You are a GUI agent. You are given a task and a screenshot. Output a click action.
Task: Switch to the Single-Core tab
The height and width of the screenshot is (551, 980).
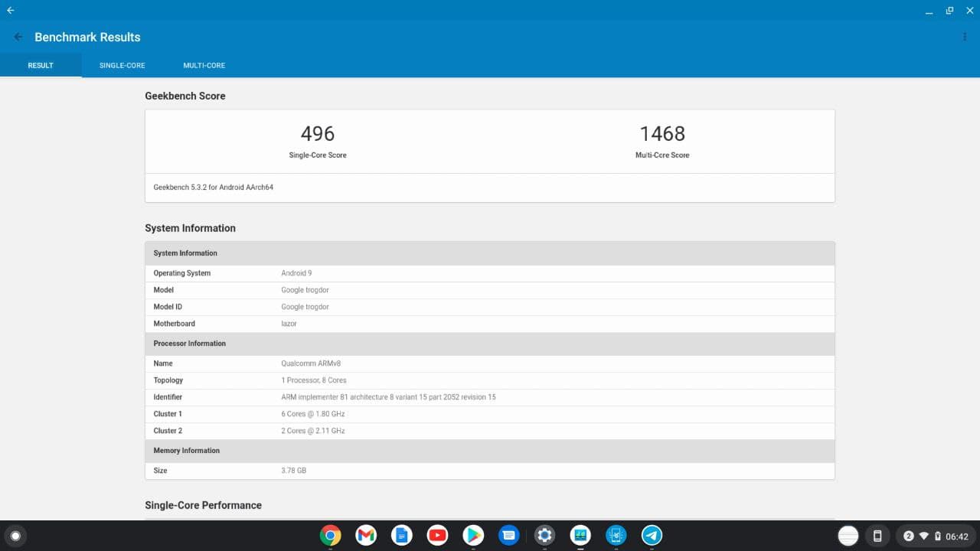122,66
